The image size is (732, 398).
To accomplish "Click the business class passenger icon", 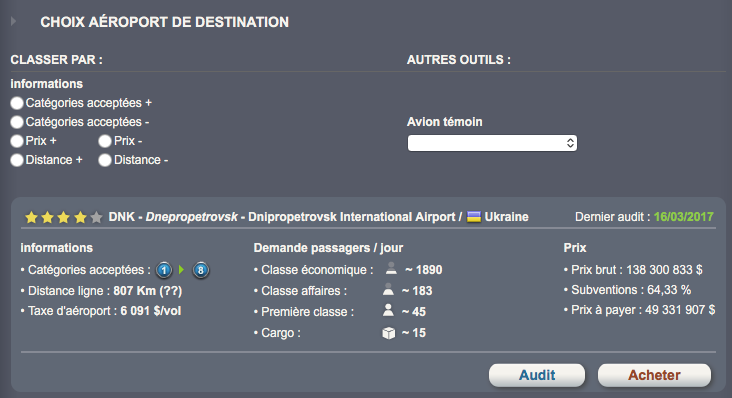I will point(388,289).
